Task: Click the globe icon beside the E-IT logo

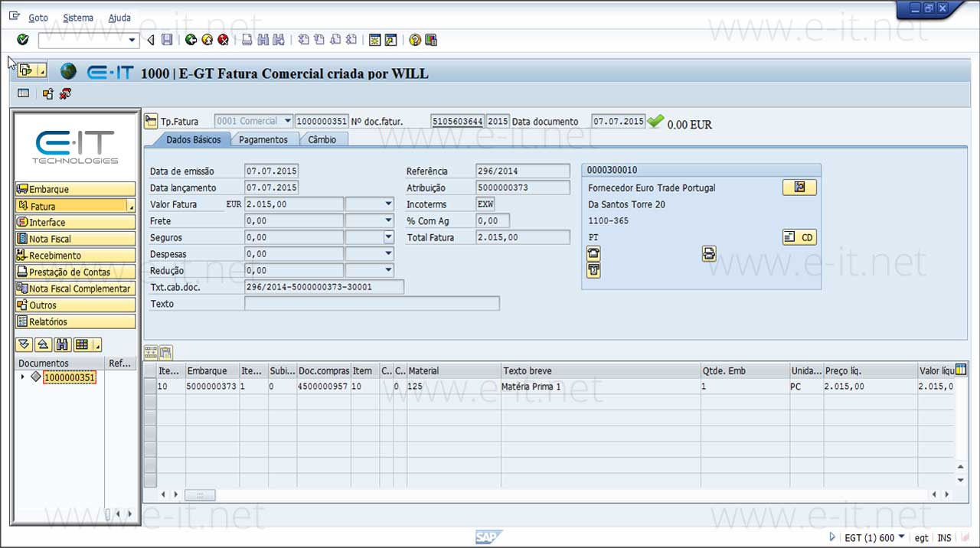Action: coord(69,72)
